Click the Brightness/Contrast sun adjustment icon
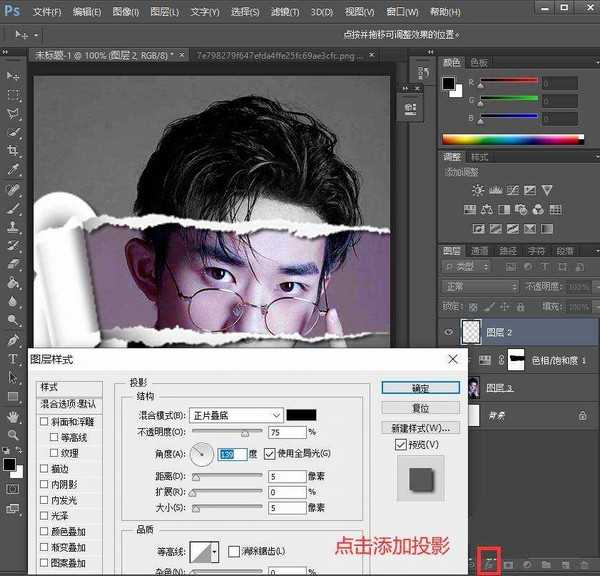600x576 pixels. coord(478,190)
